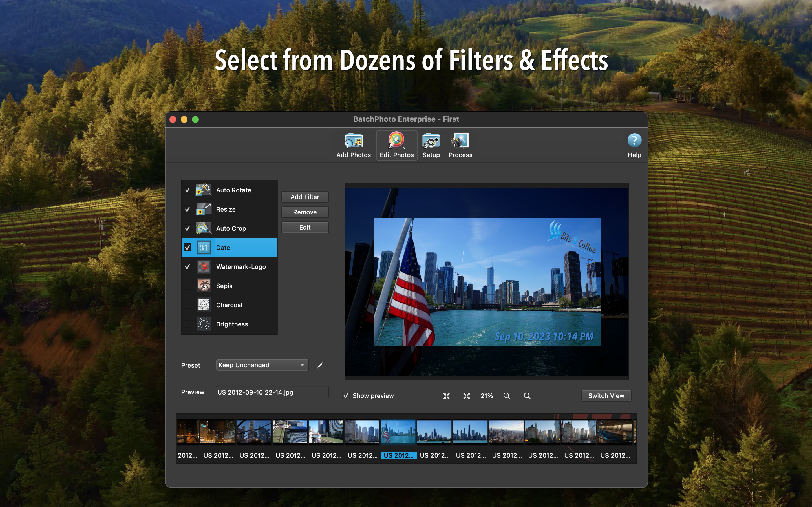This screenshot has height=507, width=812.
Task: Enable the Sepia filter checkbox
Action: (187, 286)
